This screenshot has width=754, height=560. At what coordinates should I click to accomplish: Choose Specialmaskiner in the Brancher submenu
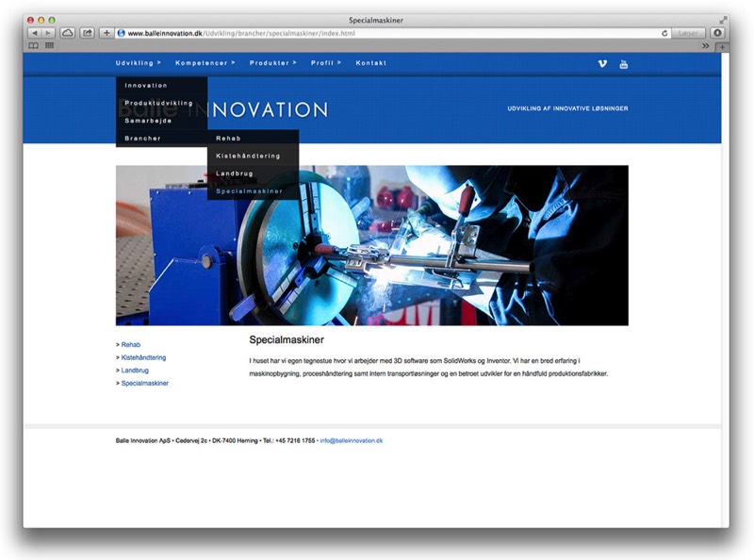(253, 191)
